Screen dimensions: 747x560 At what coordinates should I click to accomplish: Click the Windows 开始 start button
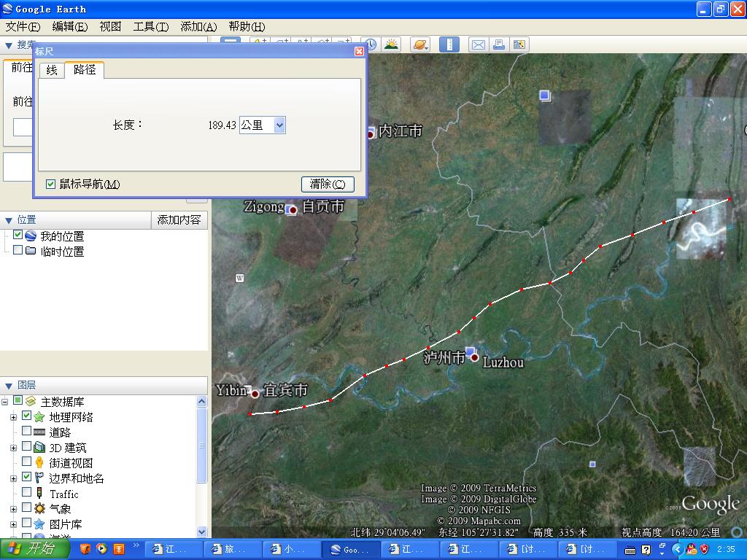34,549
